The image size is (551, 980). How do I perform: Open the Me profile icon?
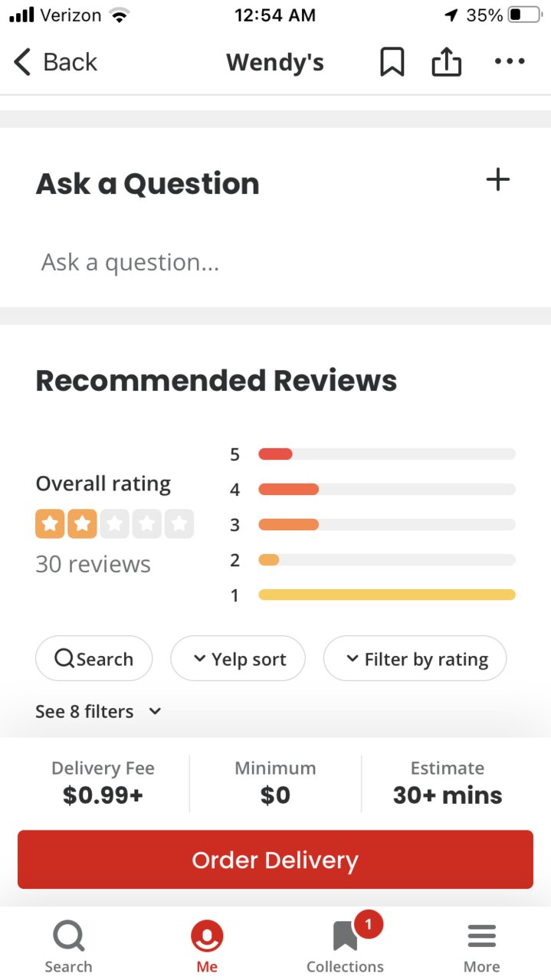click(207, 936)
